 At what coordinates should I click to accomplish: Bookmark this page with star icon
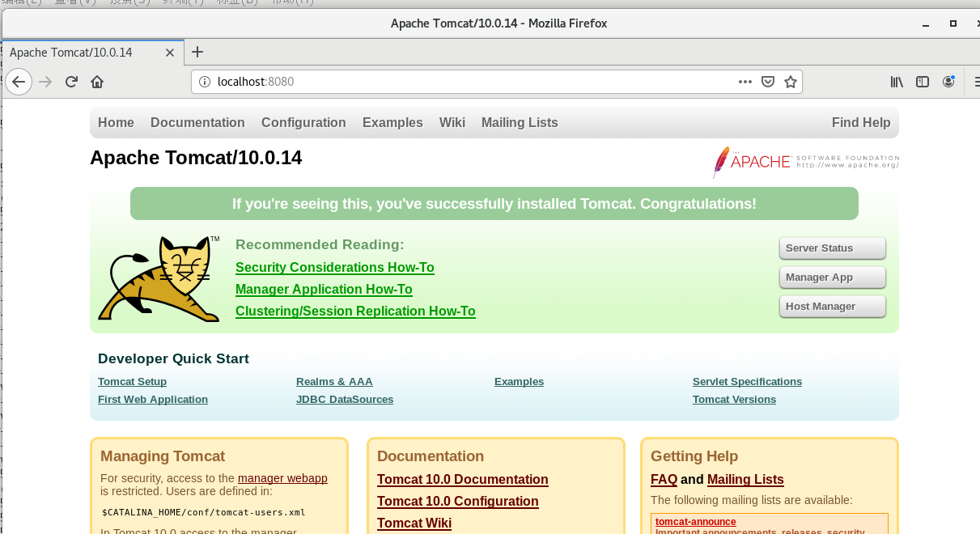click(791, 82)
